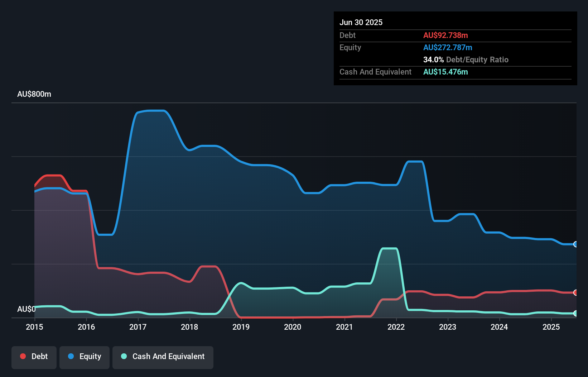Click the teal Cash endpoint marker
Screen dimensions: 588x377
(576, 313)
